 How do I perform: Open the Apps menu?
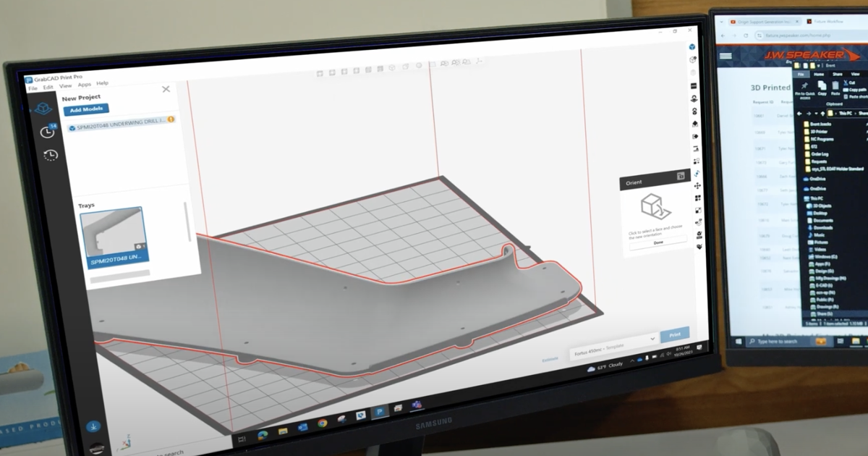click(x=85, y=85)
